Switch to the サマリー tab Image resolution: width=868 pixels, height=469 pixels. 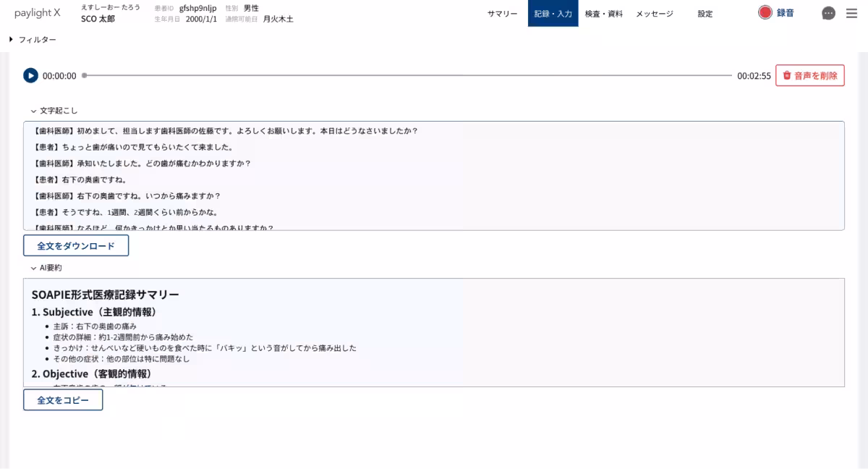502,13
